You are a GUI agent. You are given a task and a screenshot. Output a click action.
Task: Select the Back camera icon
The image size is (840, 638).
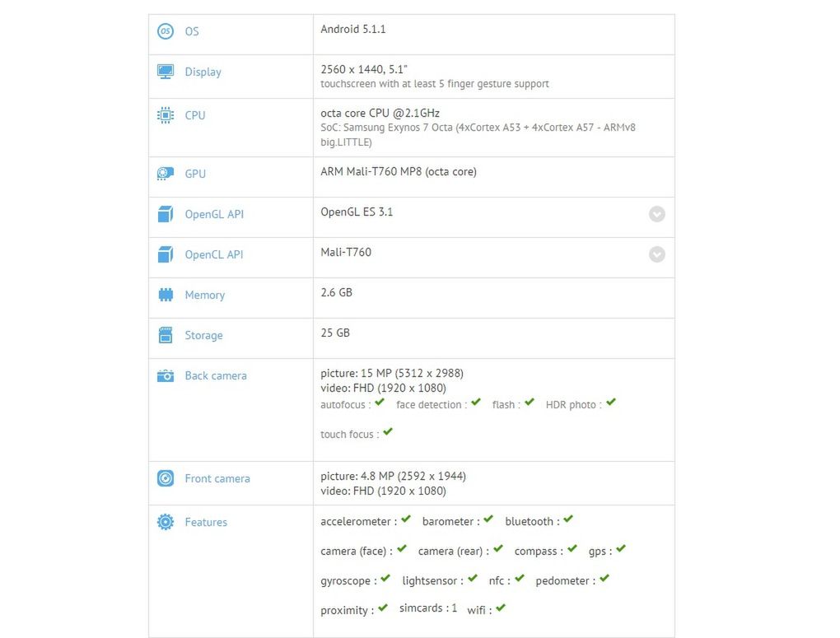point(165,375)
